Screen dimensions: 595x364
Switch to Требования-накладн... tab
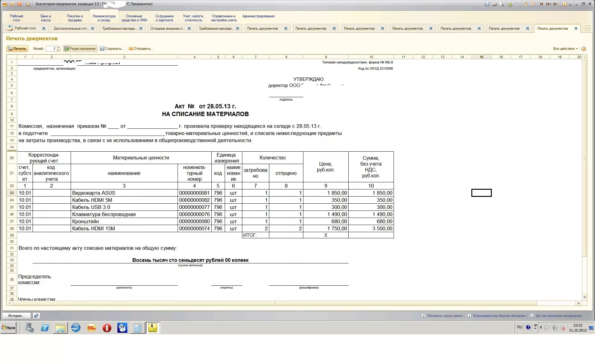[120, 28]
